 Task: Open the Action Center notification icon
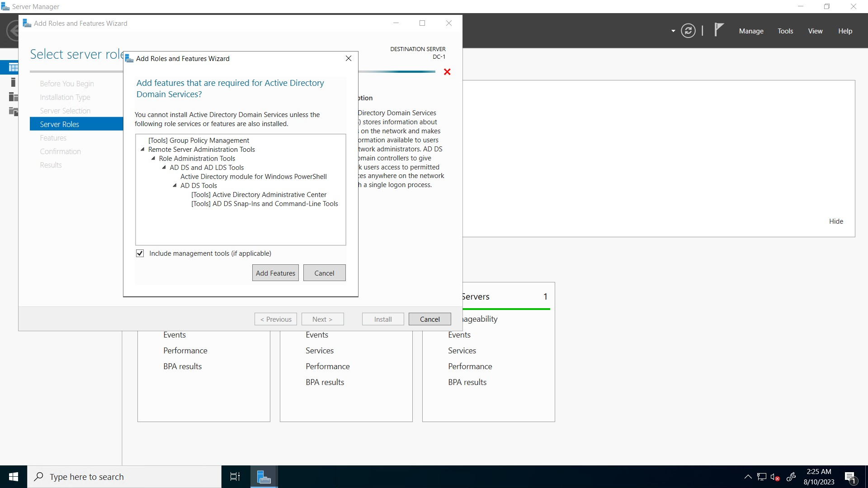(x=849, y=477)
